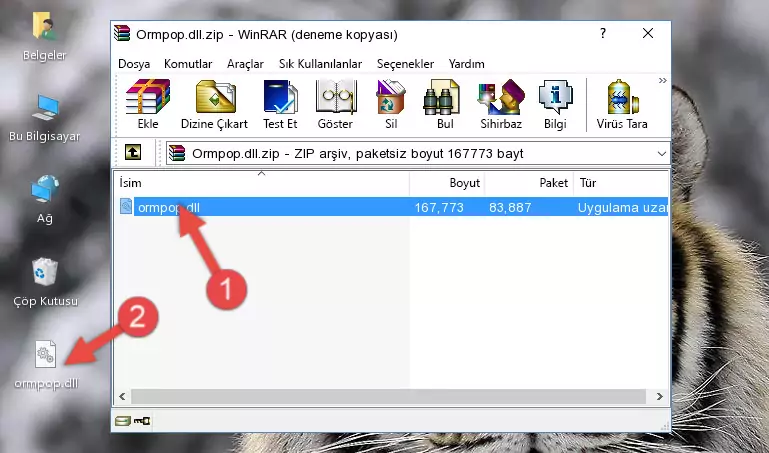Select the Çöp Kutusu recycle bin icon

tap(45, 283)
